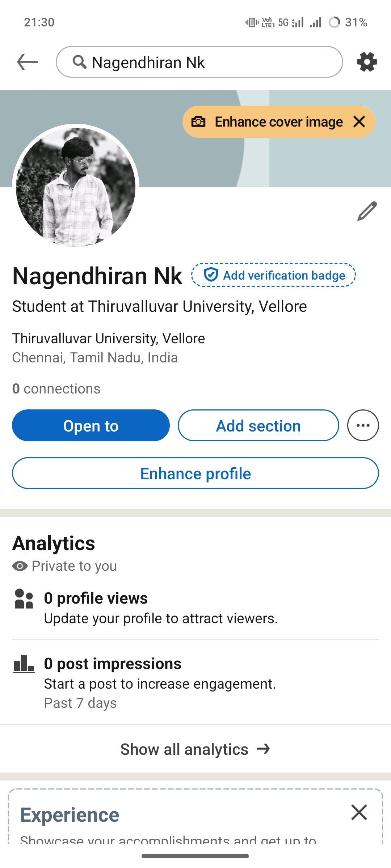This screenshot has height=868, width=391.
Task: Open settings via the gear icon
Action: click(x=367, y=62)
